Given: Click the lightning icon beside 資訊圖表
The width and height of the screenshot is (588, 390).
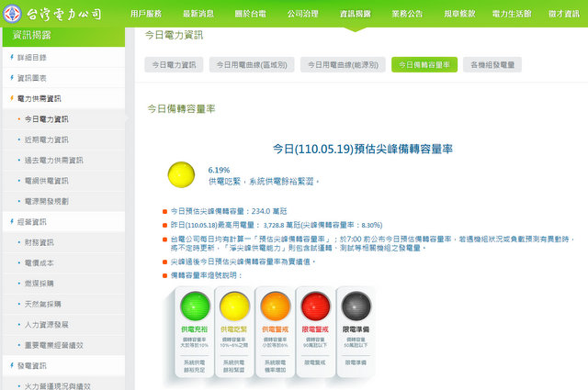Looking at the screenshot, I should point(12,78).
